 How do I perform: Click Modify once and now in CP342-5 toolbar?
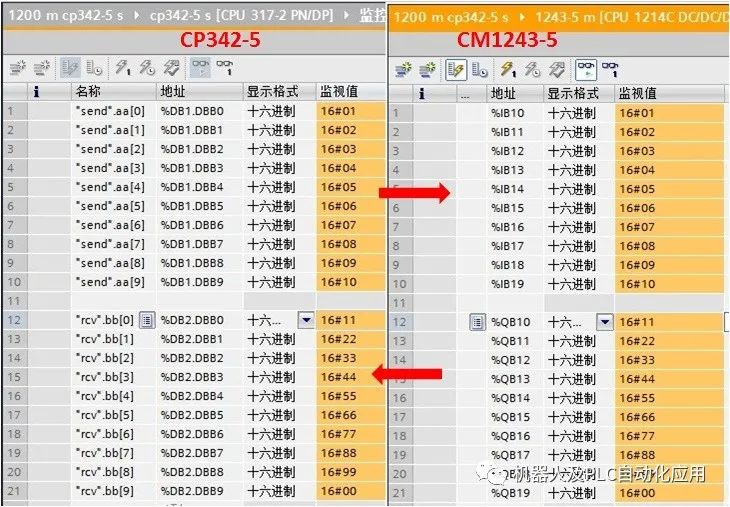[123, 68]
